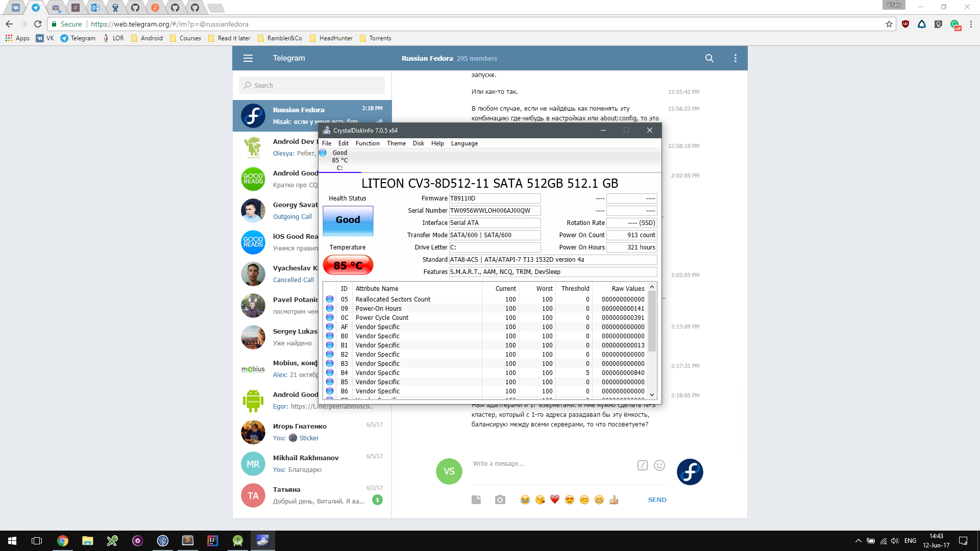
Task: Open the HeadHunter bookmark folder
Action: tap(331, 38)
